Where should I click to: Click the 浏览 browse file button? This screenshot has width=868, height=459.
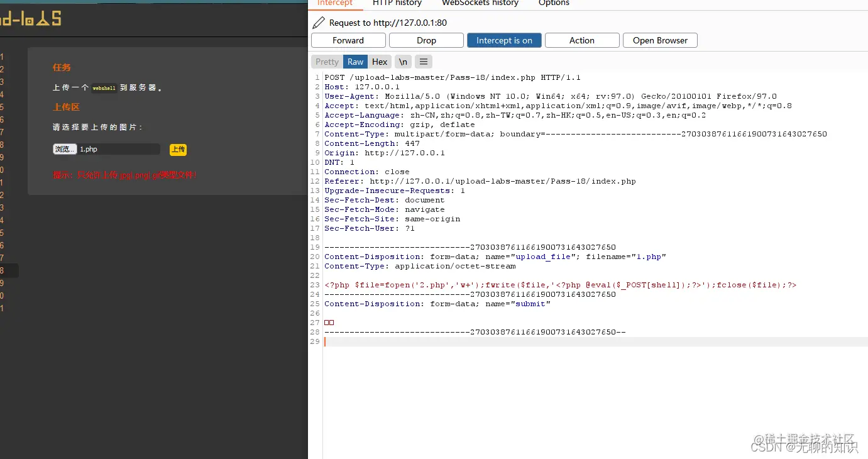click(65, 149)
